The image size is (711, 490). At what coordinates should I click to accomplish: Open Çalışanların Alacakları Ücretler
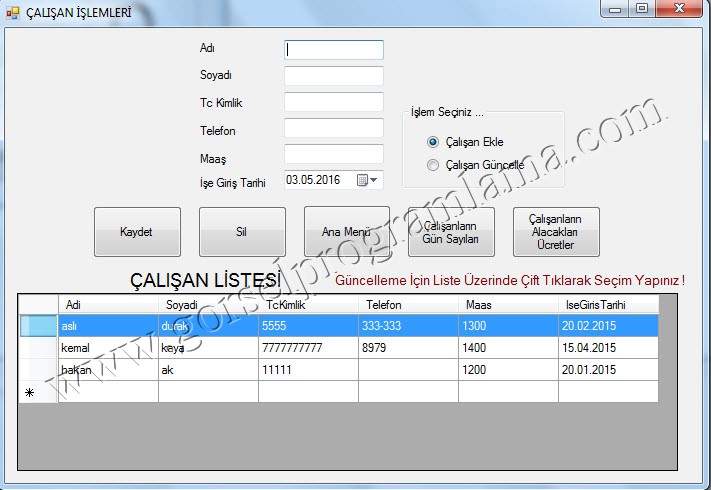coord(556,232)
